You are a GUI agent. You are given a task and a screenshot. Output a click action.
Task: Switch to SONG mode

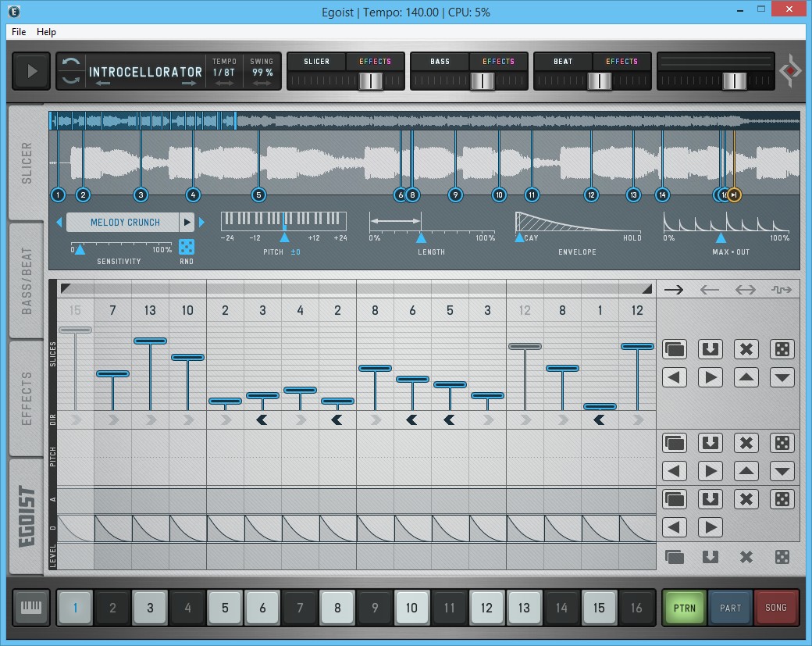(x=776, y=608)
